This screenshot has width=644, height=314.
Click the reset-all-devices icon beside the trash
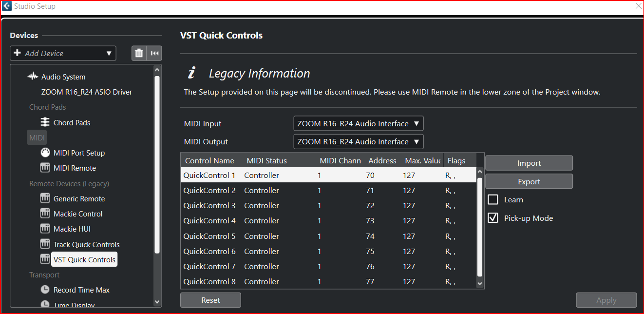click(154, 53)
